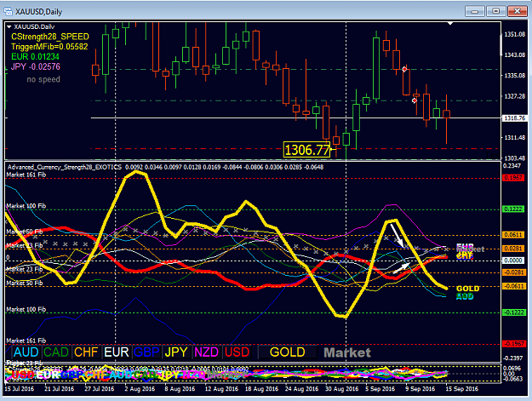Toggle the EUR currency button
532x401 pixels.
[x=117, y=352]
